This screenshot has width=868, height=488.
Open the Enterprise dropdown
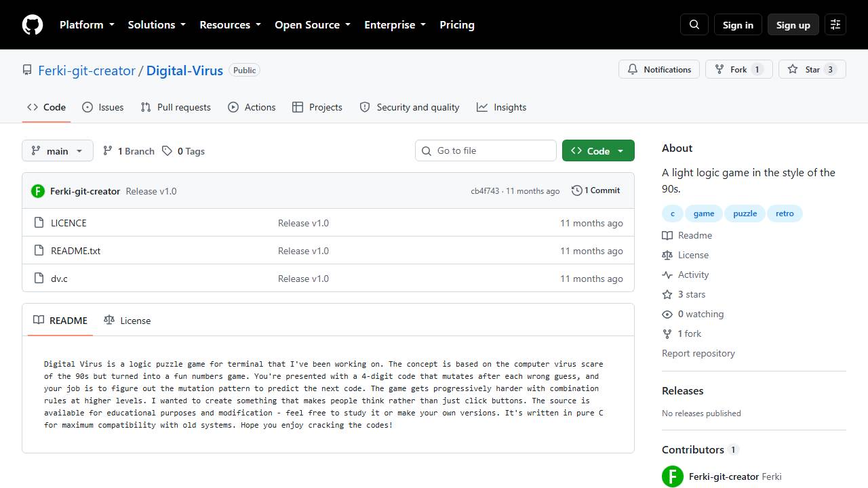pyautogui.click(x=395, y=24)
